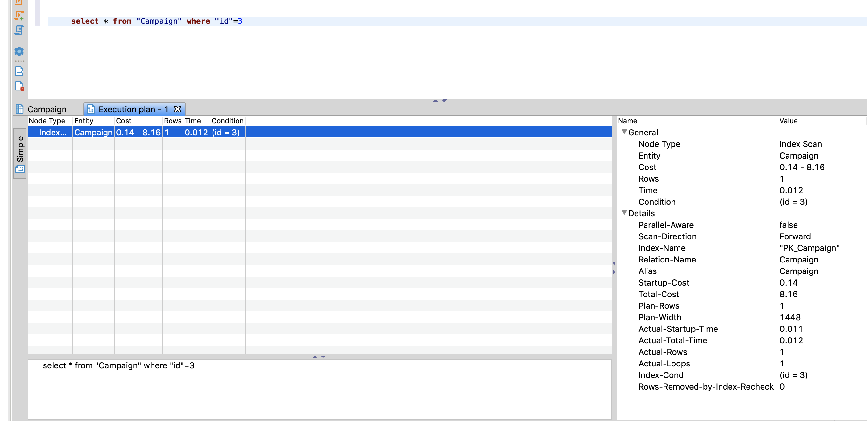The height and width of the screenshot is (421, 868).
Task: Collapse the General section in properties panel
Action: [x=625, y=132]
